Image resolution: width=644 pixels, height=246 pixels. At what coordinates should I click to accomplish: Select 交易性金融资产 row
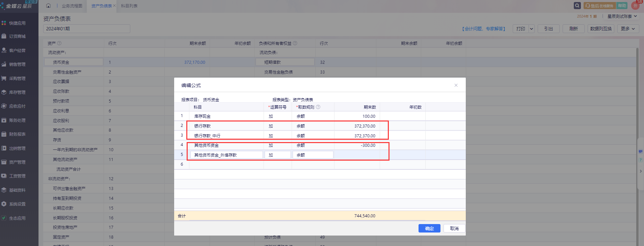coord(67,72)
